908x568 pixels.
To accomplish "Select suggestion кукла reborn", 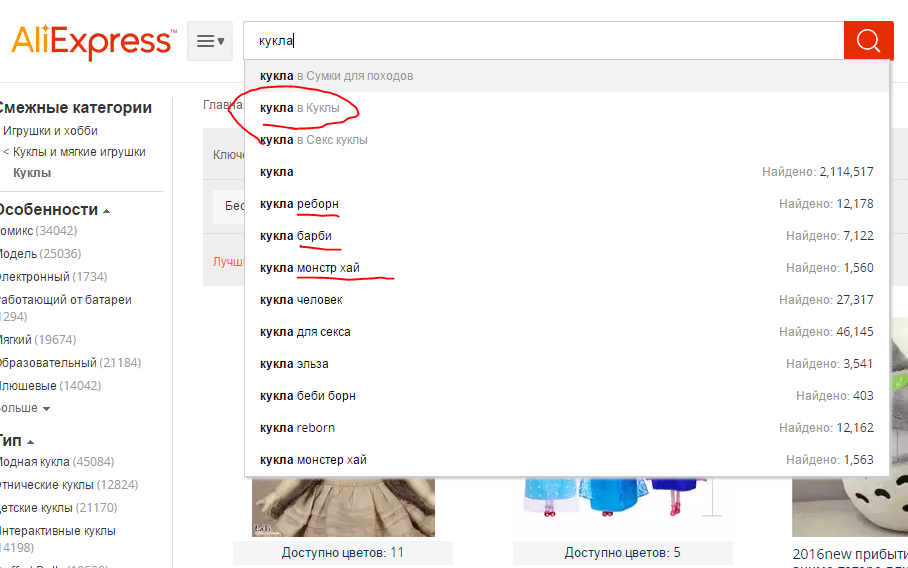I will [567, 428].
